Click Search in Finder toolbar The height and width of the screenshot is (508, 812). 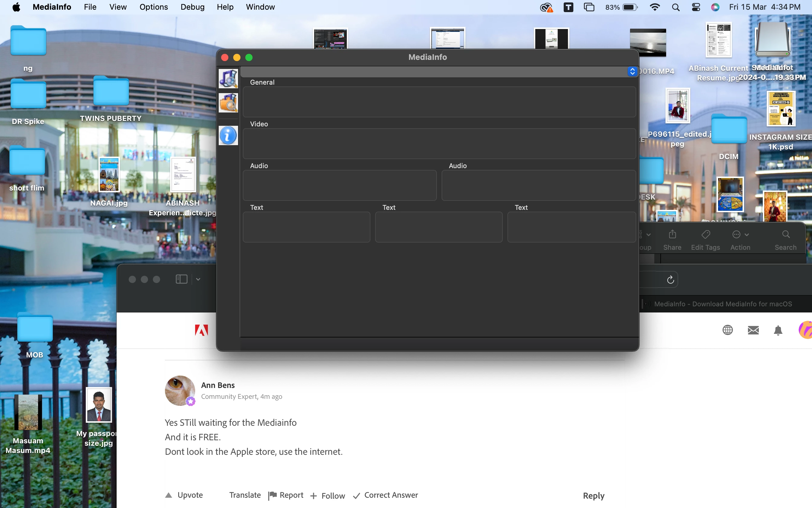785,240
